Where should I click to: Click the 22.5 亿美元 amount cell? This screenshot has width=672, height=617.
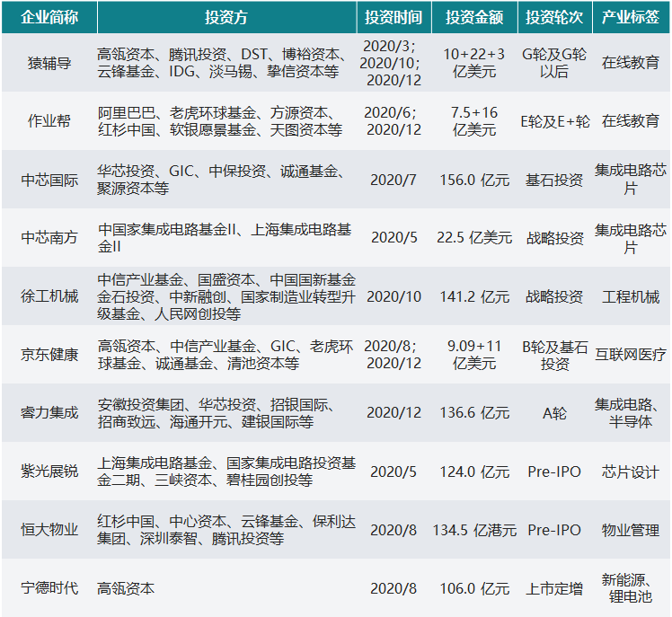474,238
